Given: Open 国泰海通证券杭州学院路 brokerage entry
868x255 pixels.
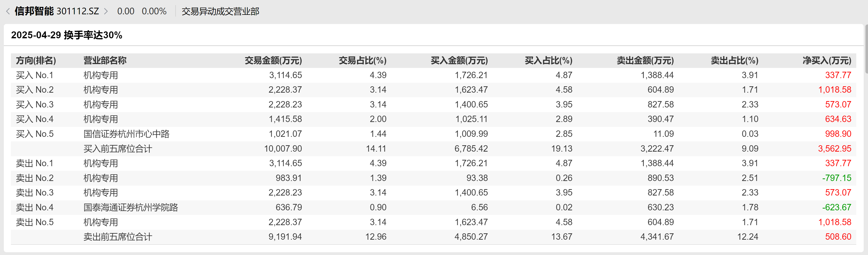Looking at the screenshot, I should [130, 208].
